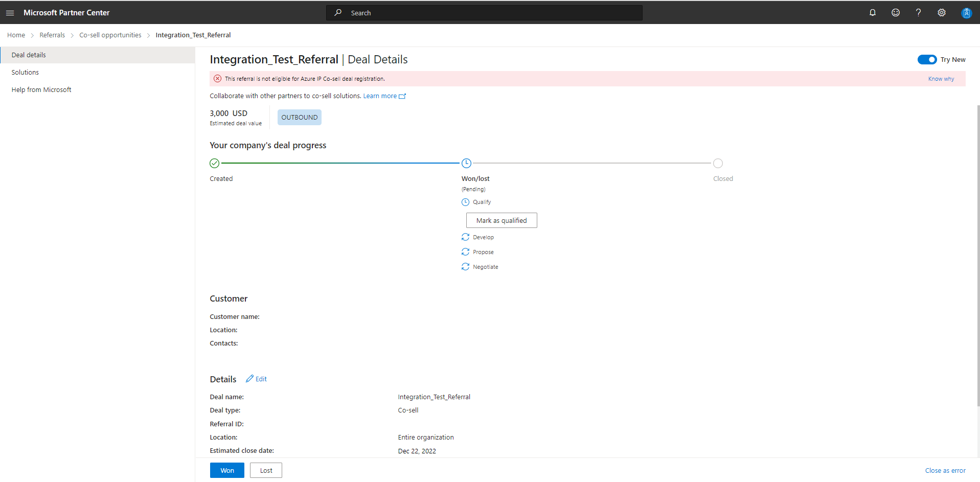
Task: Click the Propose stage sync icon
Action: point(465,252)
